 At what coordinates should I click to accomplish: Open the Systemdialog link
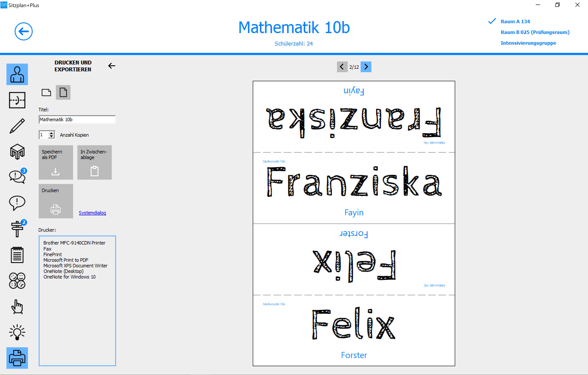(x=92, y=213)
